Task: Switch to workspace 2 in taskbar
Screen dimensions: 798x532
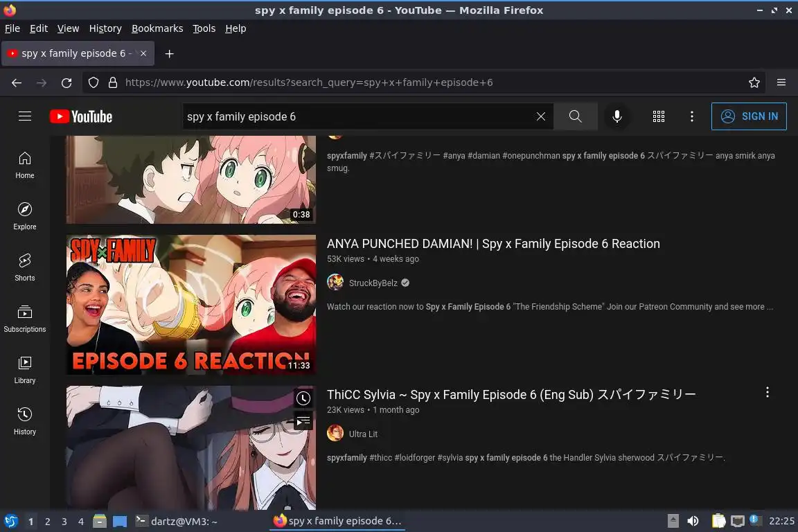Action: pos(47,522)
